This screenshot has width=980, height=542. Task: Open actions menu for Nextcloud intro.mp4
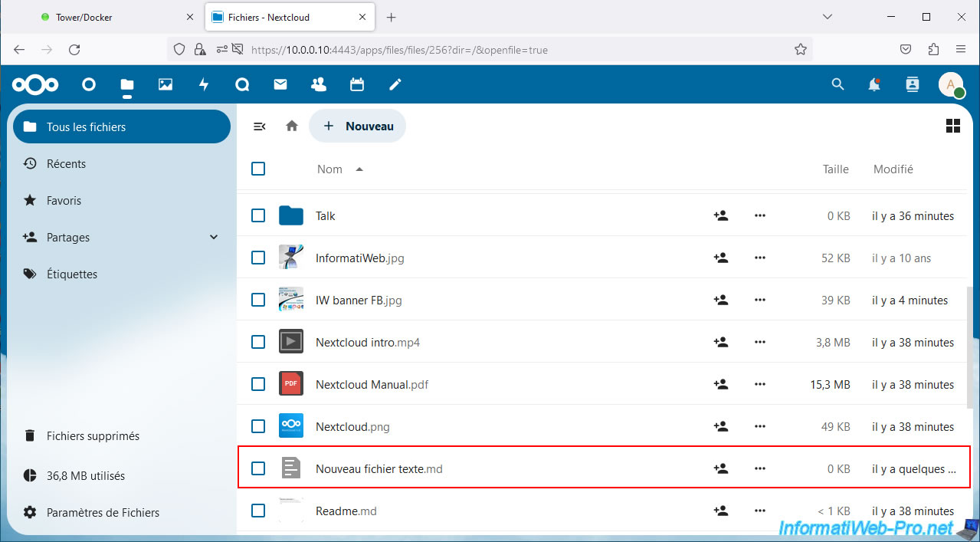click(x=760, y=343)
